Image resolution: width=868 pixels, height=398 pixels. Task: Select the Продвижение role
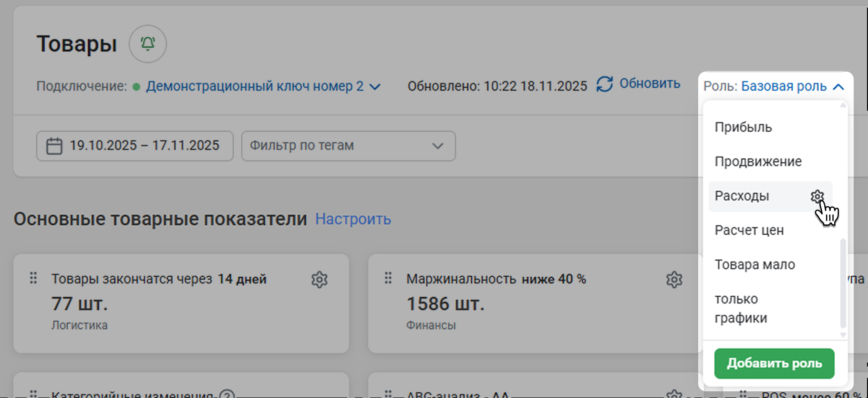758,162
